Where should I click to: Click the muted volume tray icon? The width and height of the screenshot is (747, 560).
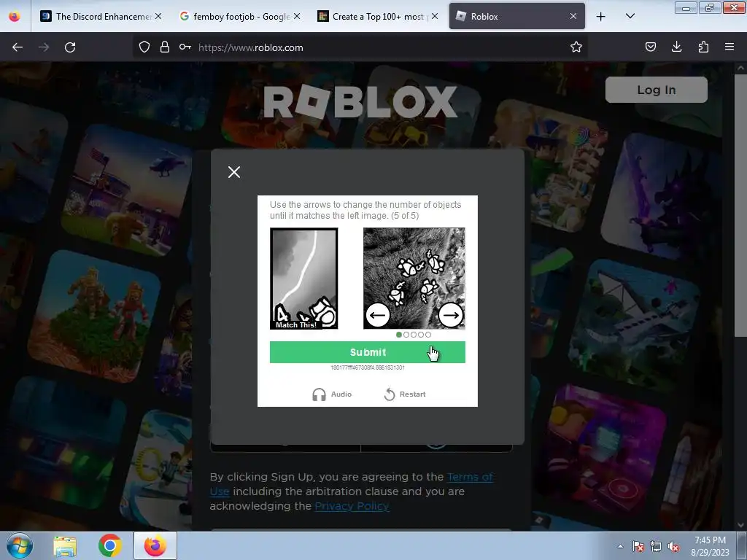pyautogui.click(x=673, y=546)
